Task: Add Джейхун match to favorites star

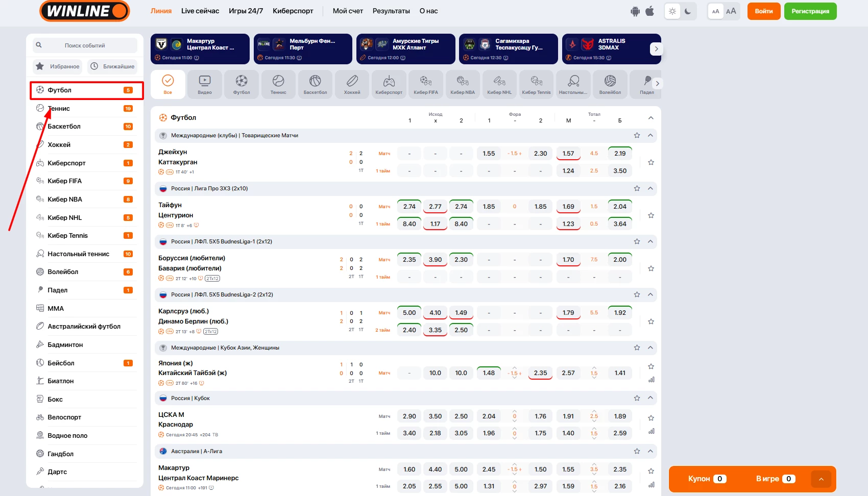Action: pyautogui.click(x=651, y=162)
